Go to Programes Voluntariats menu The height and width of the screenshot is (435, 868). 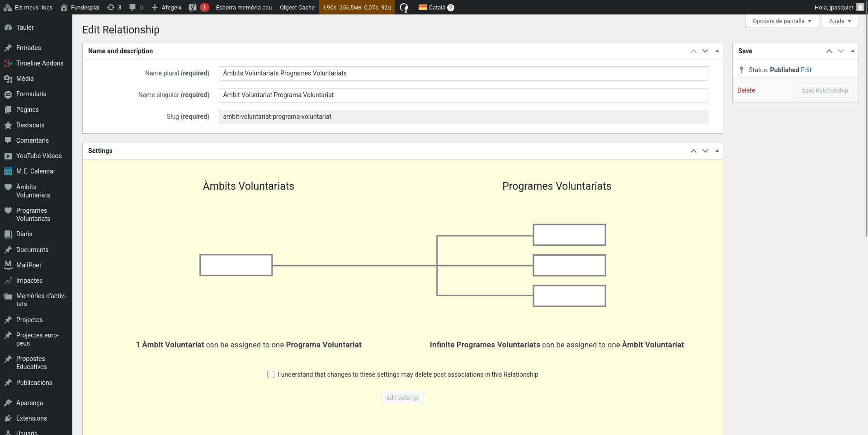point(33,215)
